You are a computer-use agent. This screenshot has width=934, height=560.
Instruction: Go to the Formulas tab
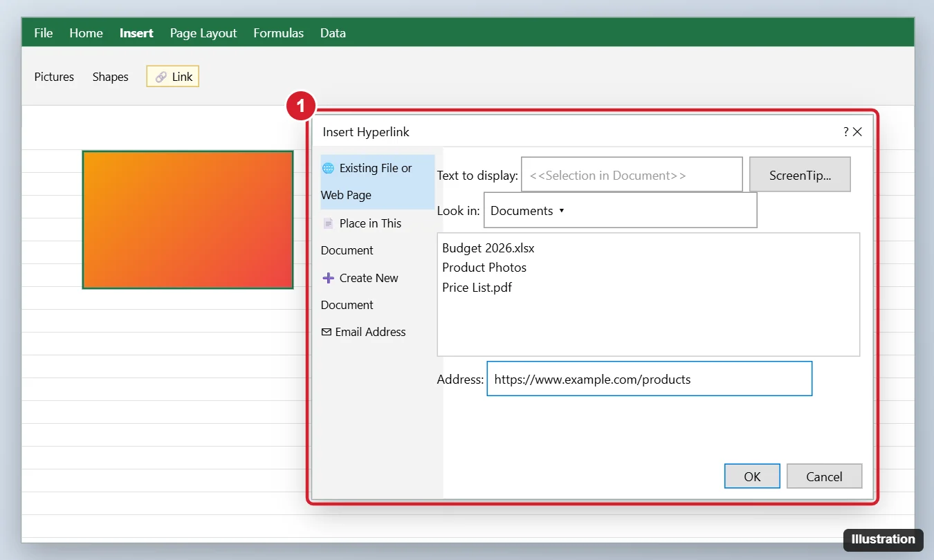tap(278, 33)
